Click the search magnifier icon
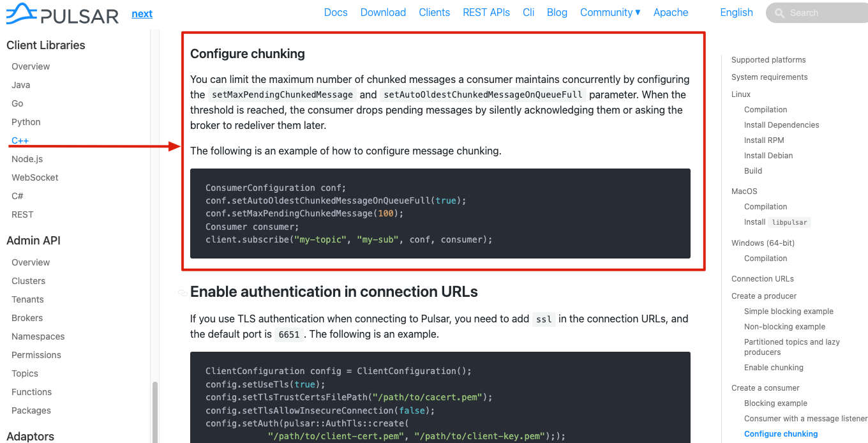Screen dimensions: 868x443 click(779, 13)
